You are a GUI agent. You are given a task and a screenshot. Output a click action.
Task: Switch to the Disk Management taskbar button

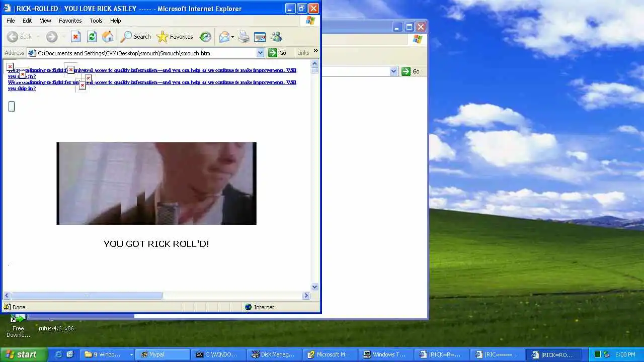(x=275, y=354)
